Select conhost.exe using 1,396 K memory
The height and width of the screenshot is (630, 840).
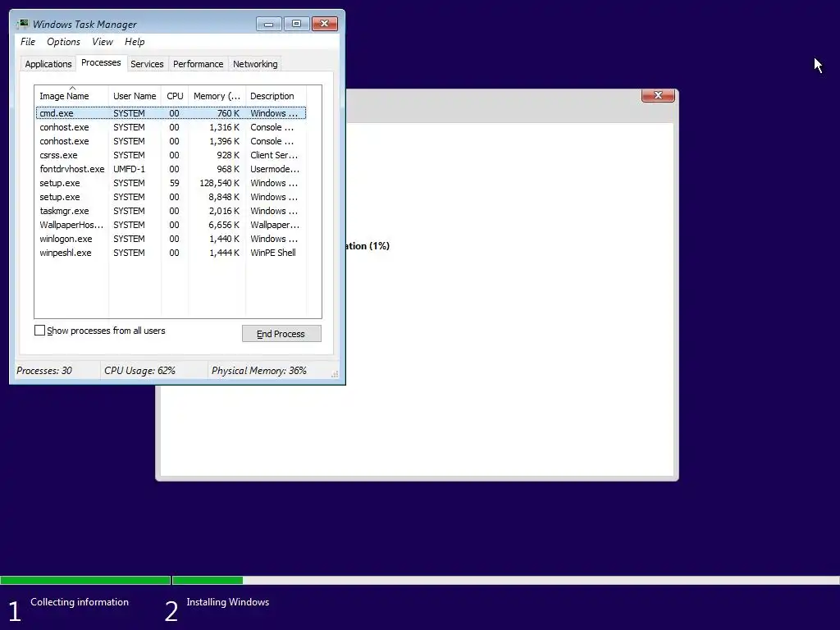pos(171,141)
